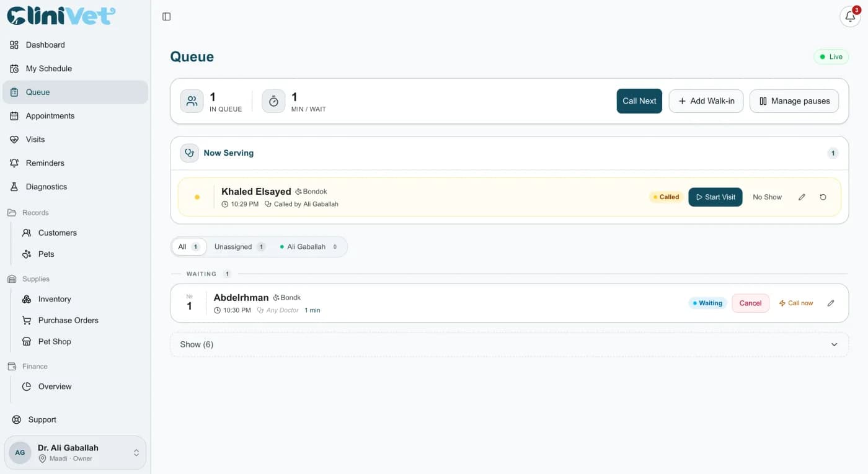Click the stopwatch icon beside Min / Wait
This screenshot has height=474, width=868.
pyautogui.click(x=273, y=101)
